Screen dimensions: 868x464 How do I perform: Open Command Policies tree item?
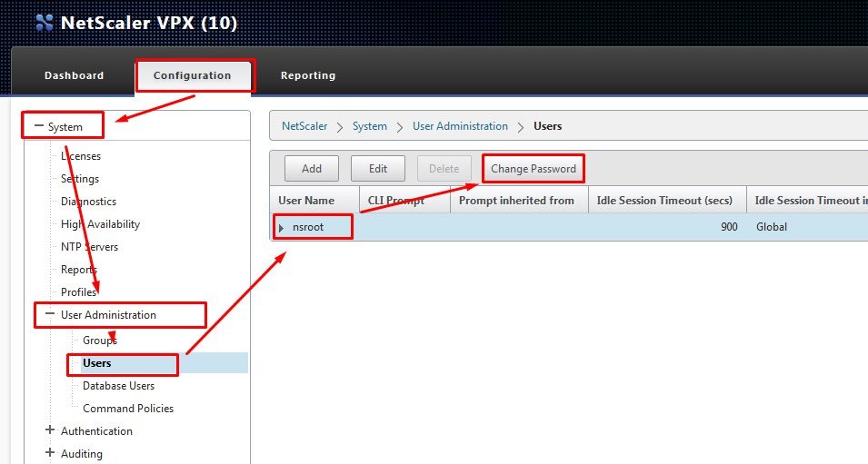click(x=127, y=409)
